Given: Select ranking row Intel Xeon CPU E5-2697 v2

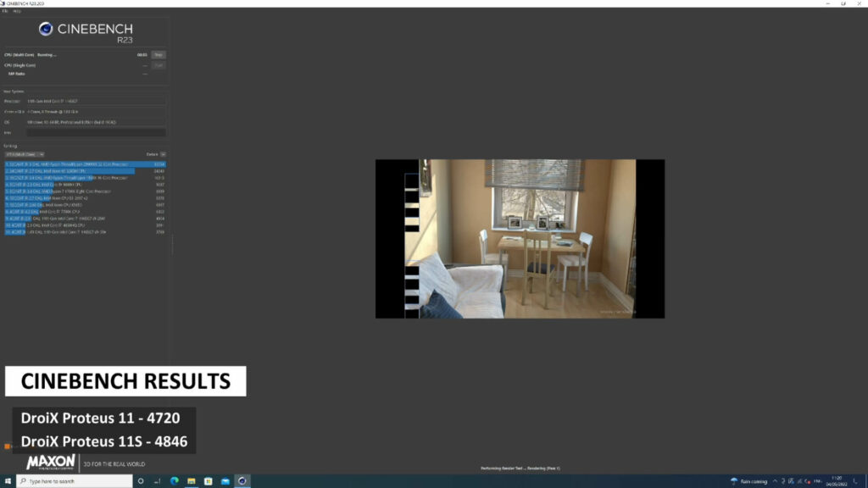Looking at the screenshot, I should [86, 198].
